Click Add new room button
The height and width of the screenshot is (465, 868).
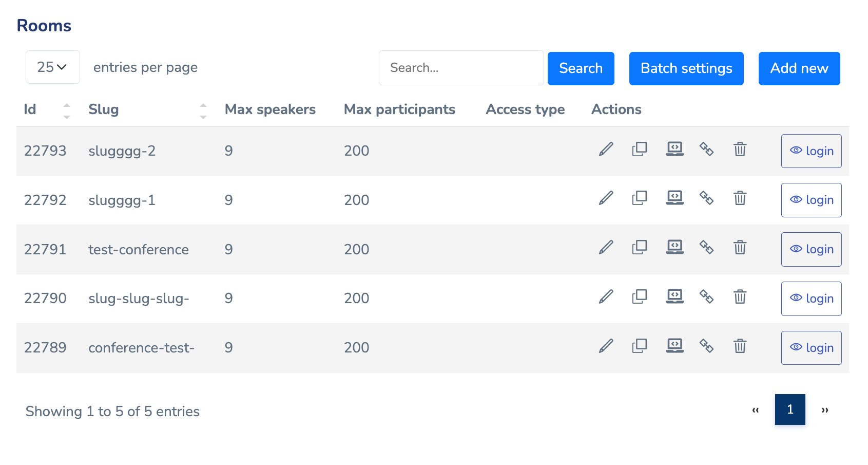click(x=799, y=68)
